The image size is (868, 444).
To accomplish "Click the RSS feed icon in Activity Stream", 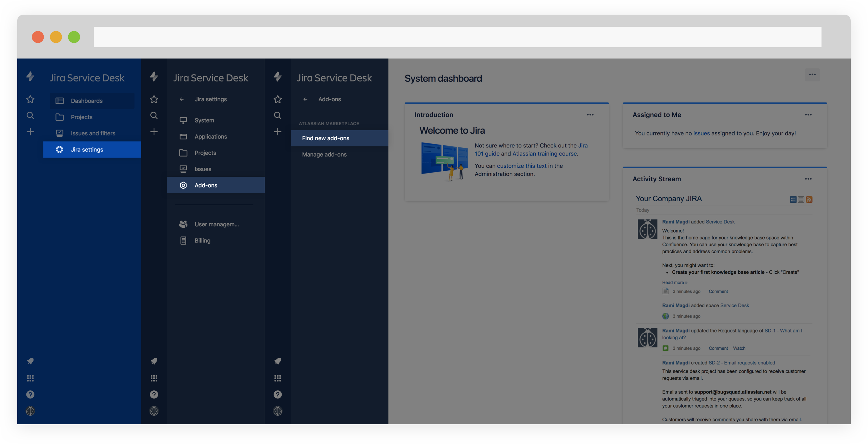I will pyautogui.click(x=809, y=200).
